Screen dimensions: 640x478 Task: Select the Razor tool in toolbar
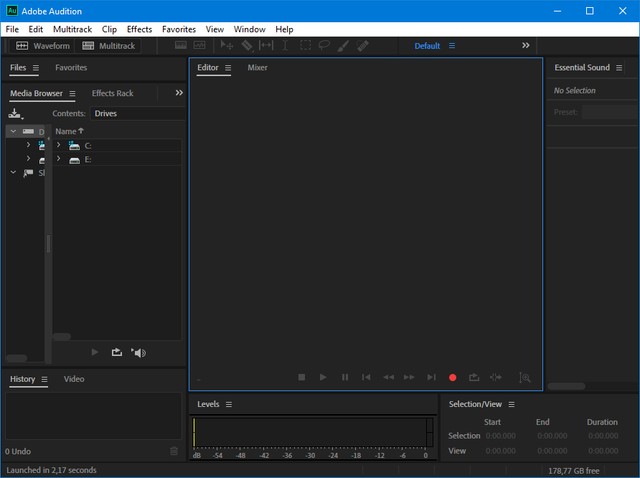pyautogui.click(x=247, y=46)
